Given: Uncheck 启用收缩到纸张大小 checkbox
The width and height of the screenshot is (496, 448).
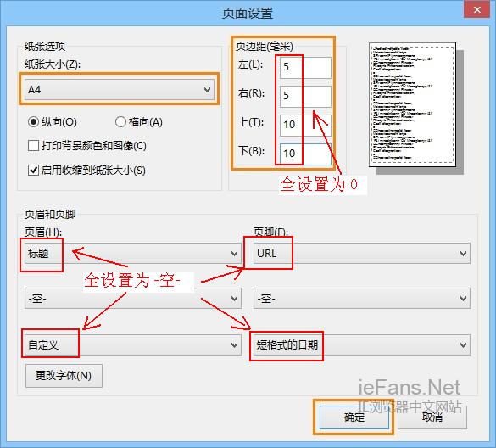Looking at the screenshot, I should (33, 170).
